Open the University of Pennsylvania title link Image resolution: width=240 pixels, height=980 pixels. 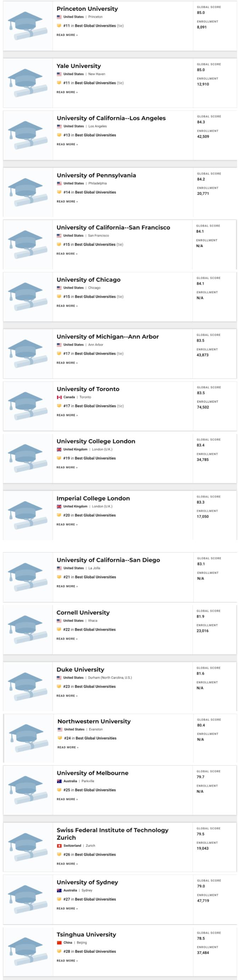pyautogui.click(x=96, y=175)
